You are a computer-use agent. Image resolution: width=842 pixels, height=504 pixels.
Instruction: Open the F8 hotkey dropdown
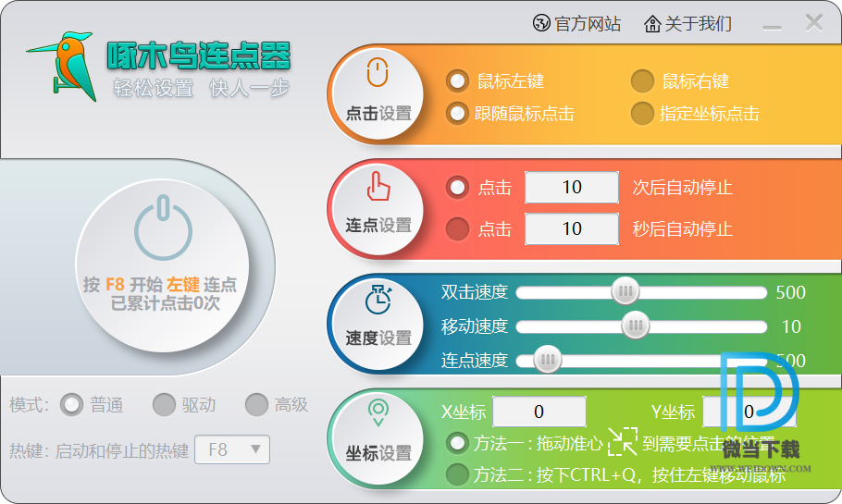(232, 450)
